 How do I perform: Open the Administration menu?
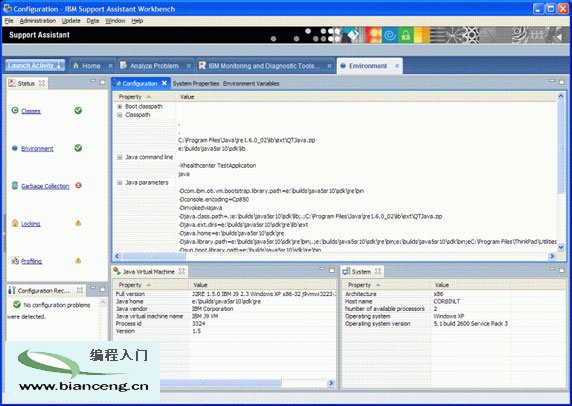click(38, 21)
